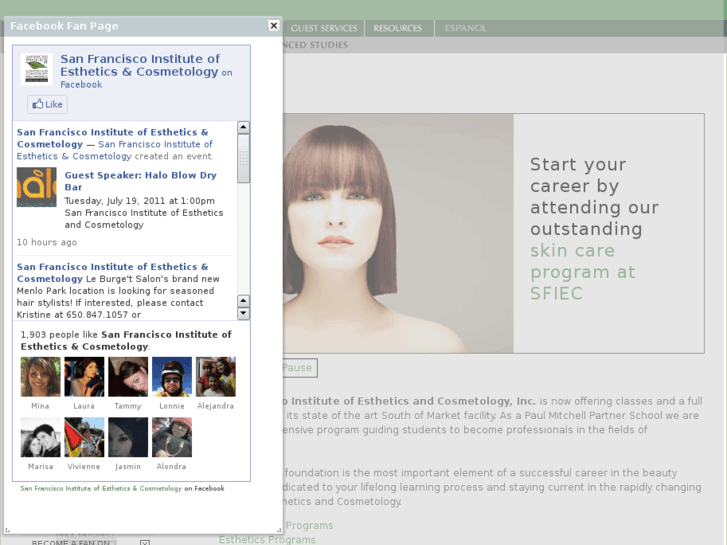727x545 pixels.
Task: Open Jasmin's profile picture
Action: (x=128, y=437)
